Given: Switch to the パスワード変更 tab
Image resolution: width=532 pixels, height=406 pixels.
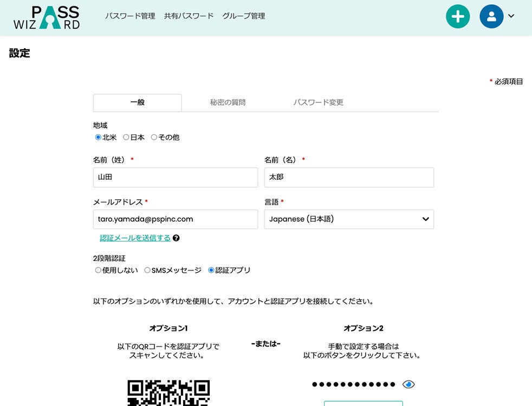Looking at the screenshot, I should [x=318, y=102].
